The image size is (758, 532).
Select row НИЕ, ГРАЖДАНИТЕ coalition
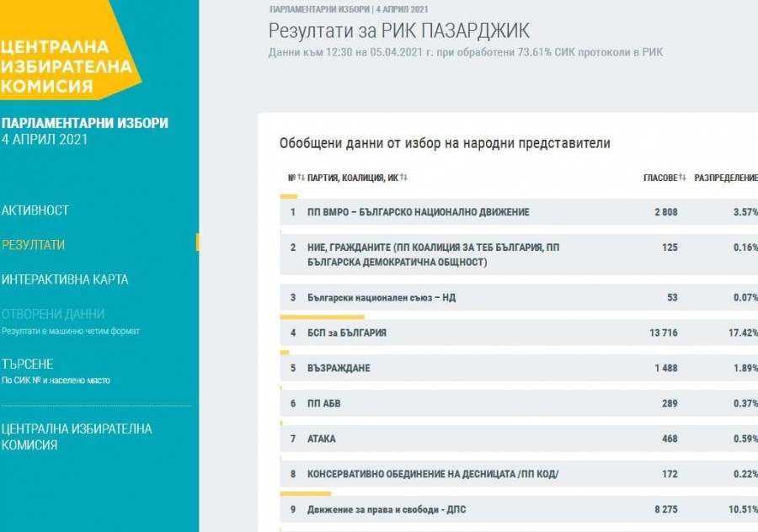pos(519,255)
